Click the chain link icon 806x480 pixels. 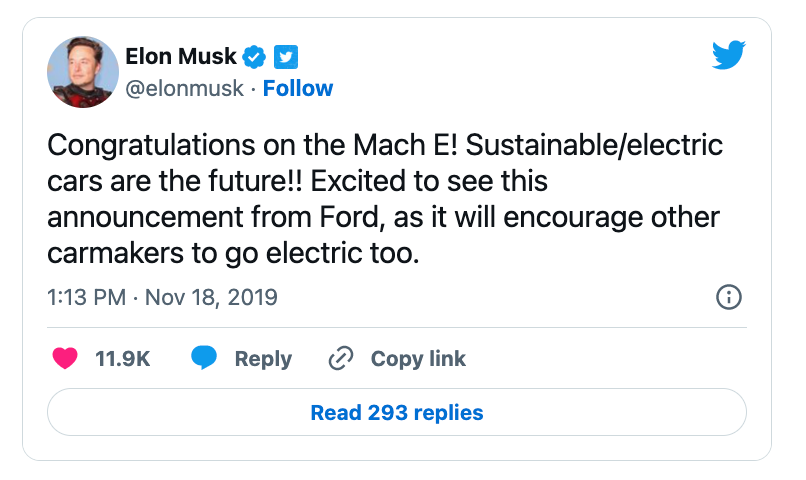point(342,359)
